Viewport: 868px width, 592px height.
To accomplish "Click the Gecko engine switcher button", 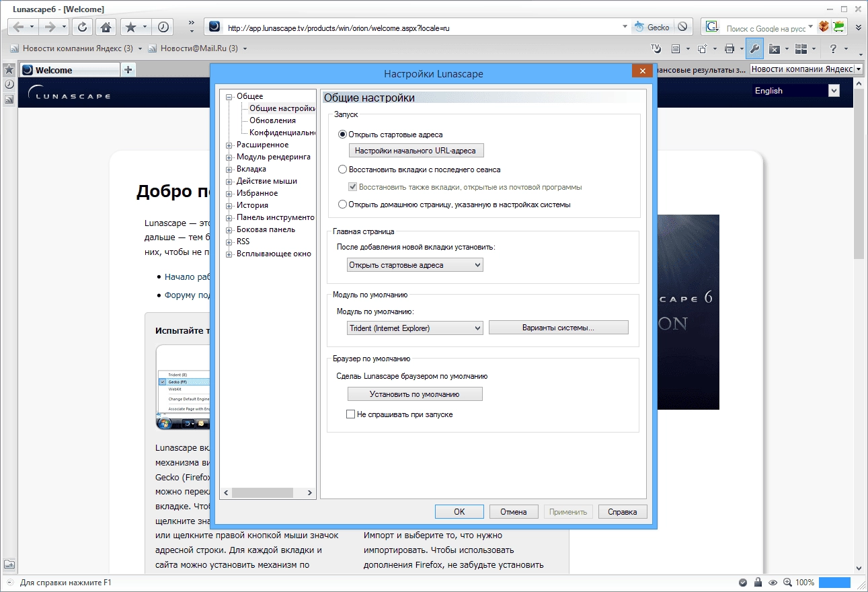I will click(x=653, y=27).
